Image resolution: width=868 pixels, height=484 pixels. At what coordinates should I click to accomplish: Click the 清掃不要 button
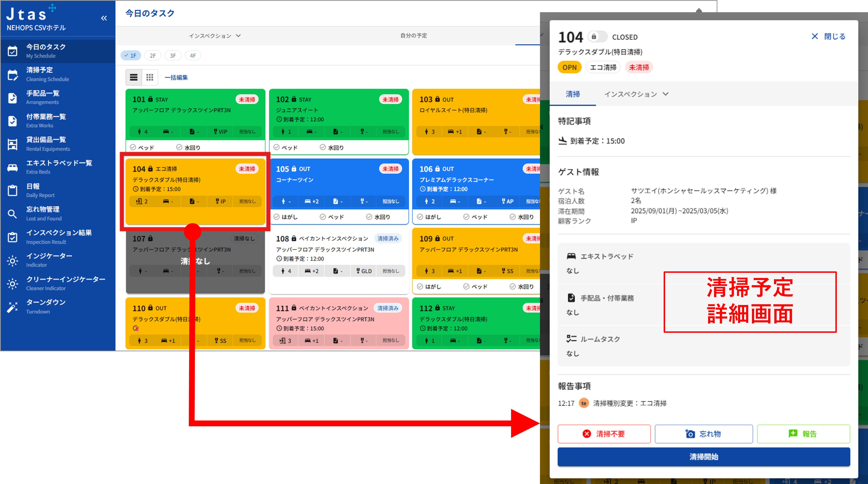coord(604,434)
